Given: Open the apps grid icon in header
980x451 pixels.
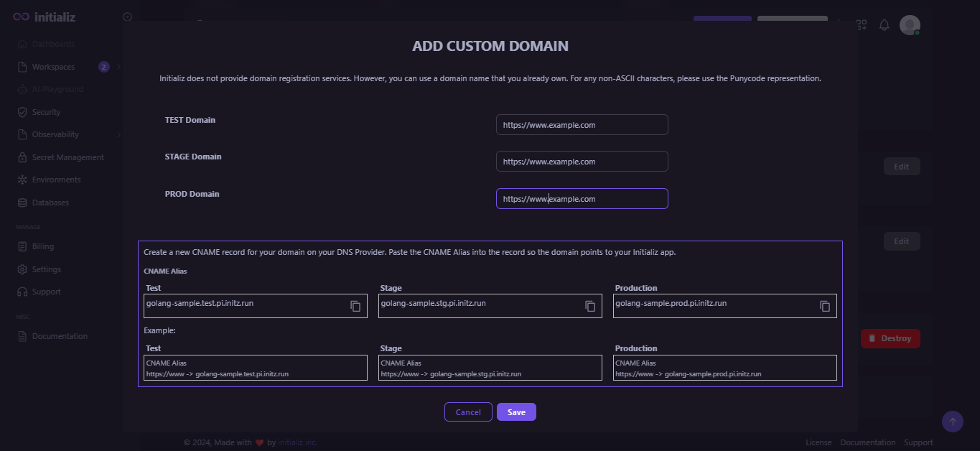Looking at the screenshot, I should pyautogui.click(x=862, y=25).
